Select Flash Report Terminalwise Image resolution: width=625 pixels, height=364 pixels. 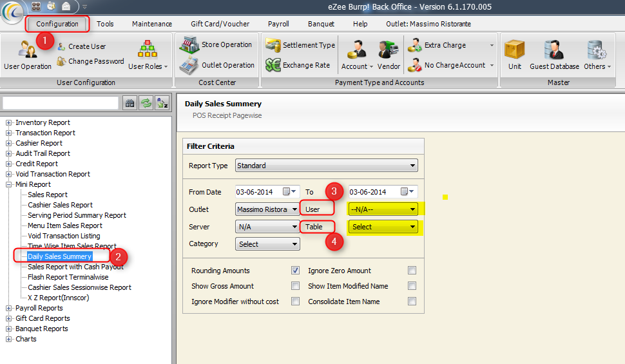[68, 277]
